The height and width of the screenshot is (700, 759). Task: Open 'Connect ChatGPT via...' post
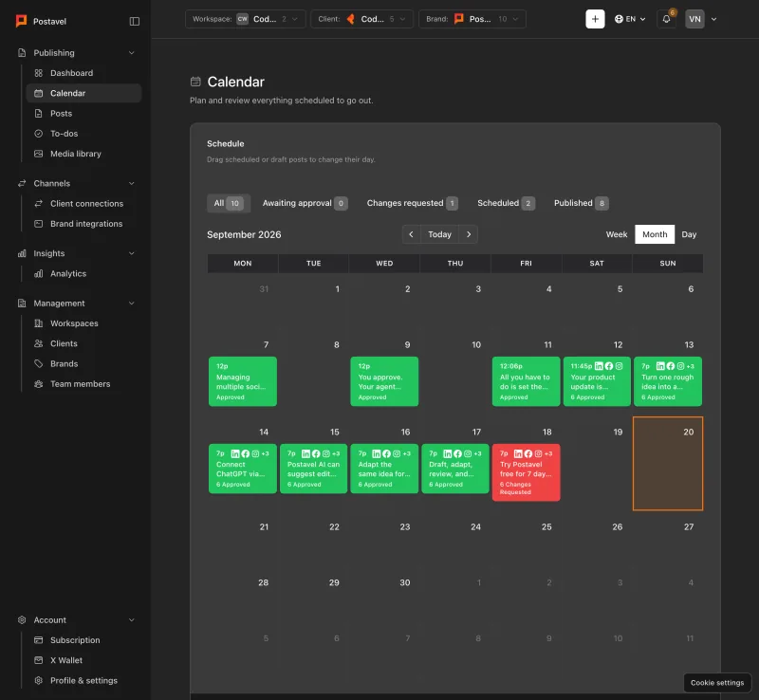pyautogui.click(x=243, y=469)
